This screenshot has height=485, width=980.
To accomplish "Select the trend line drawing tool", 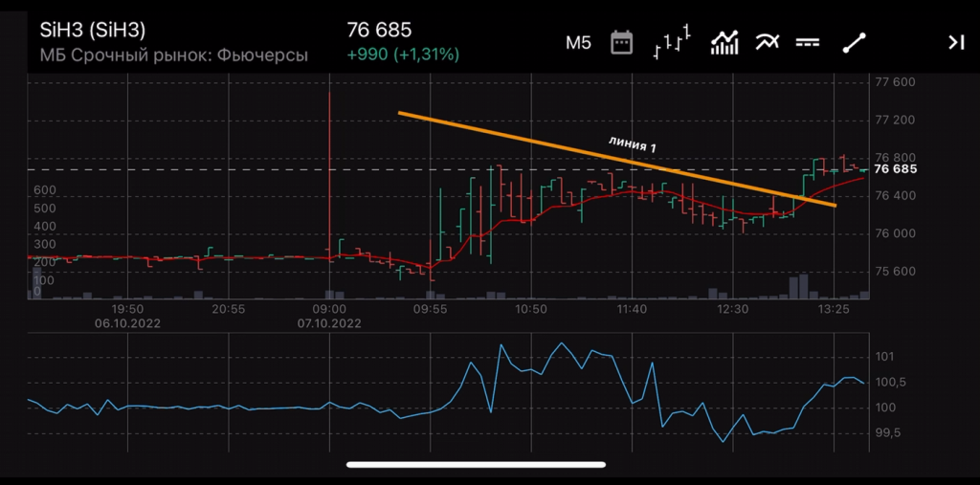I will point(854,42).
